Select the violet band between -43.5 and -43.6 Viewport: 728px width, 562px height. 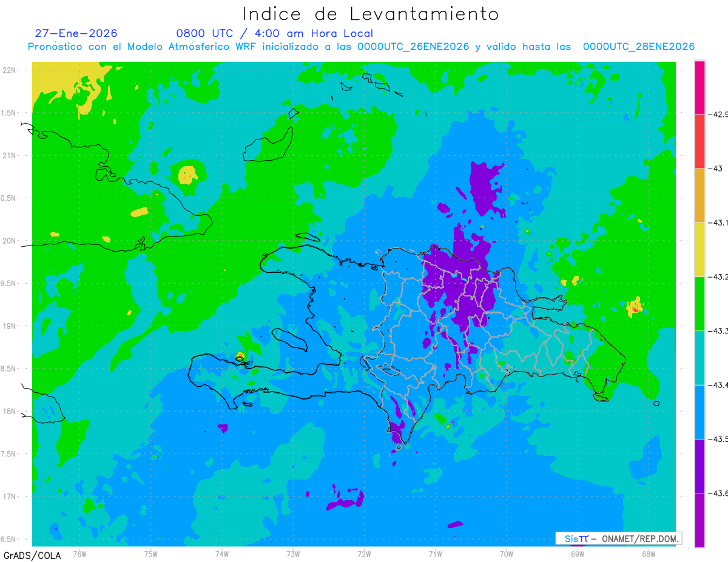[699, 466]
